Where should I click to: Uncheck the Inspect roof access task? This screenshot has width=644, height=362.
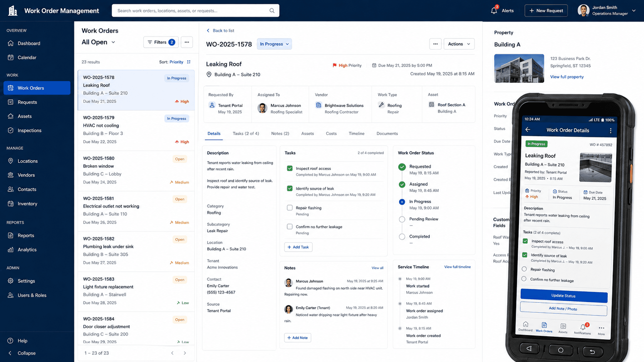click(290, 168)
